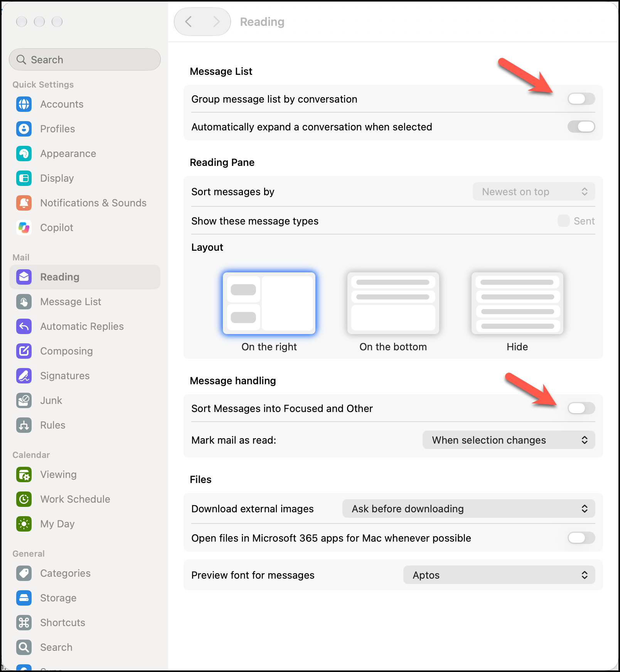Viewport: 620px width, 672px height.
Task: Open the Storage drive icon
Action: pyautogui.click(x=24, y=598)
